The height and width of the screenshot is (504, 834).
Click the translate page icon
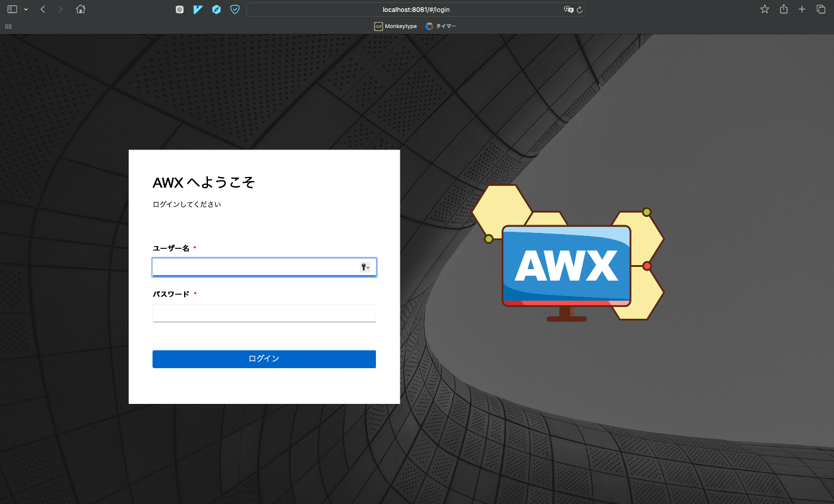tap(568, 10)
